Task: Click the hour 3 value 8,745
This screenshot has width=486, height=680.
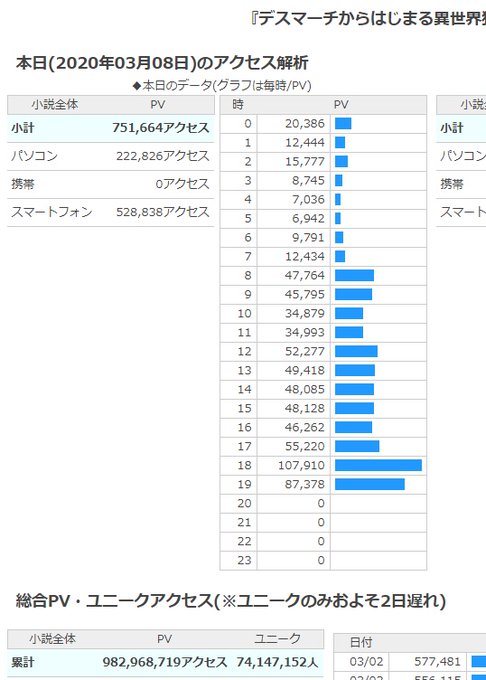Action: tap(308, 180)
